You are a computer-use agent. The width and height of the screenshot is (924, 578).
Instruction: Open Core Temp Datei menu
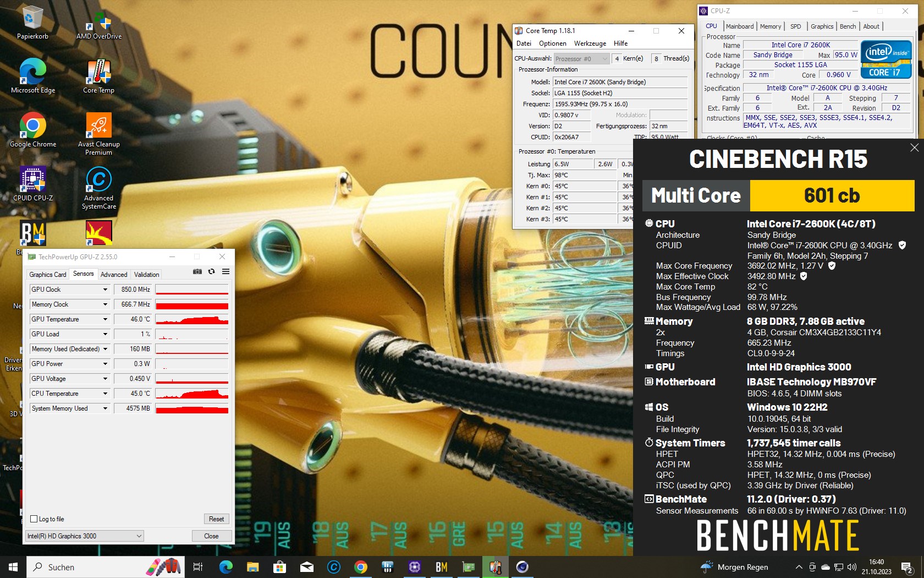(524, 43)
